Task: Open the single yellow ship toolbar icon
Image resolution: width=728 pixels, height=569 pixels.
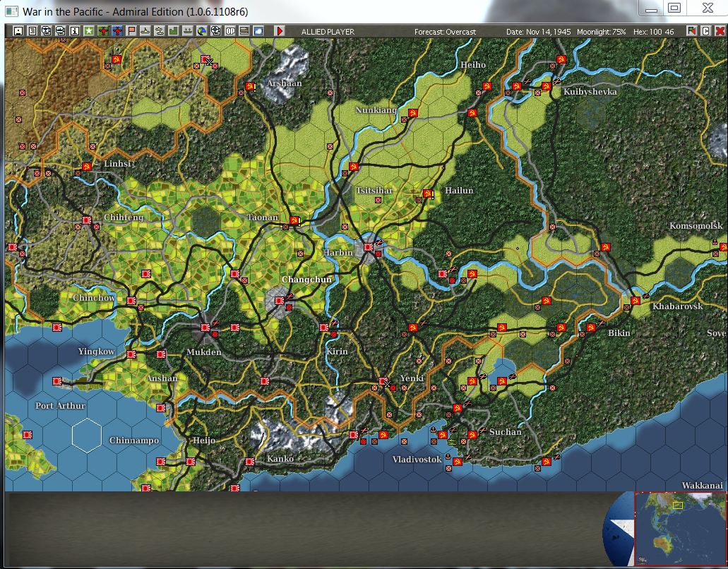Action: (145, 31)
